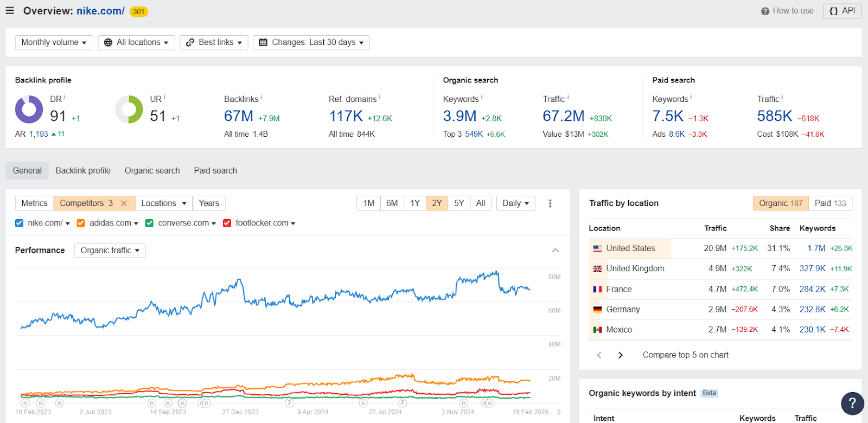
Task: Open the Best links dropdown
Action: tap(214, 42)
